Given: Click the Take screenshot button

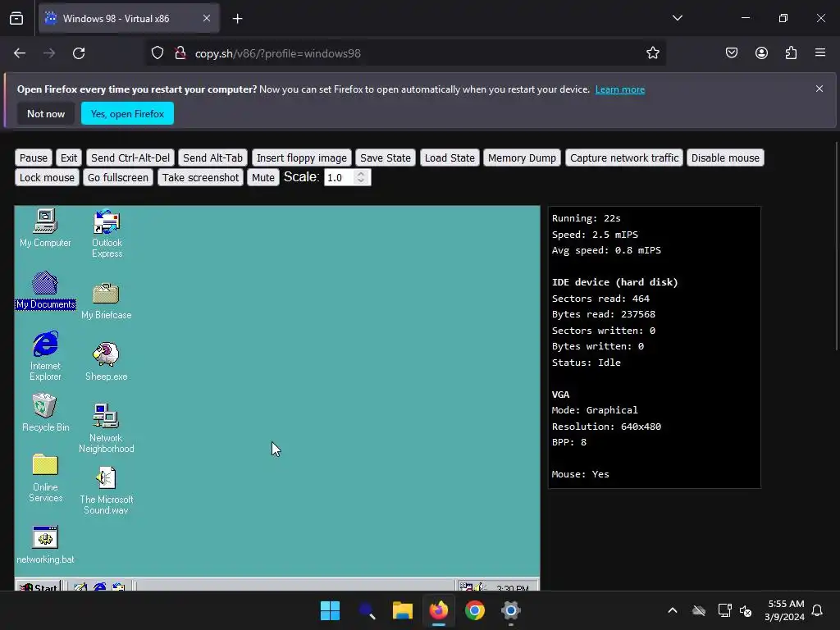Looking at the screenshot, I should click(x=200, y=177).
